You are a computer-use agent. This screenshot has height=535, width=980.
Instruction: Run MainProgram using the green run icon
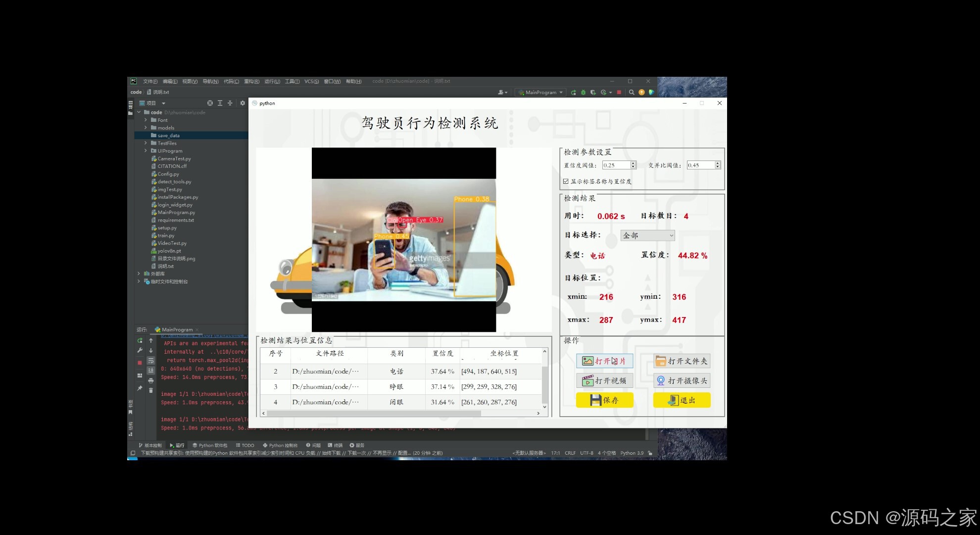(574, 93)
